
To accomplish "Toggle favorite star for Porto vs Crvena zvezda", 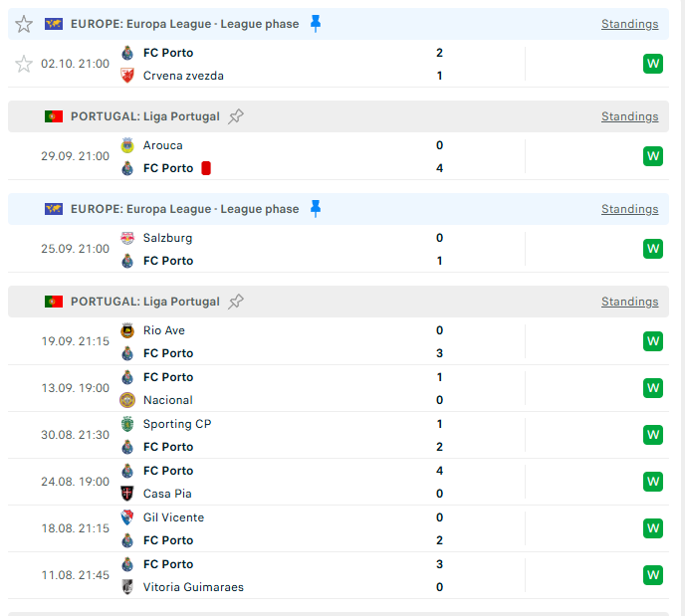I will tap(24, 64).
